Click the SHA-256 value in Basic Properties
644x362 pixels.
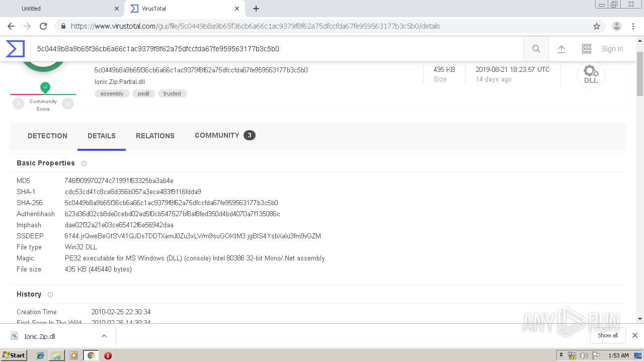click(x=171, y=203)
